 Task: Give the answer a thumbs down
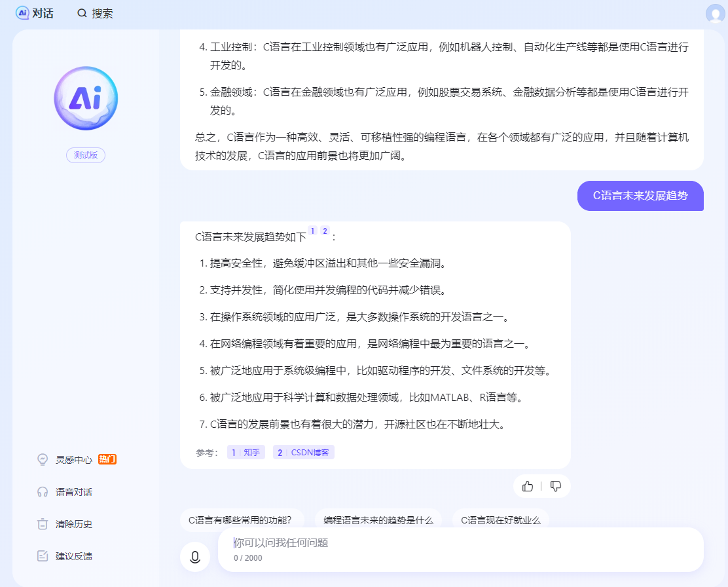tap(556, 486)
